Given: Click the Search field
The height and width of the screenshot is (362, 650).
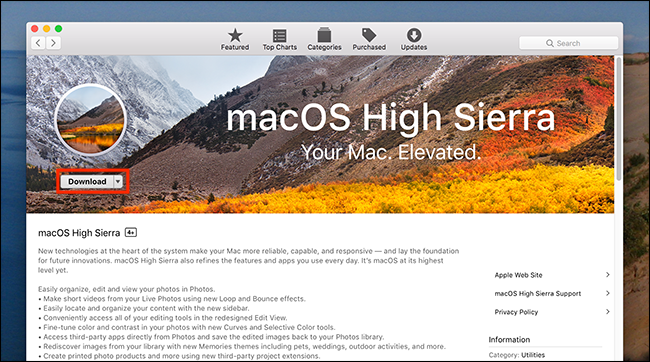Looking at the screenshot, I should coord(568,43).
